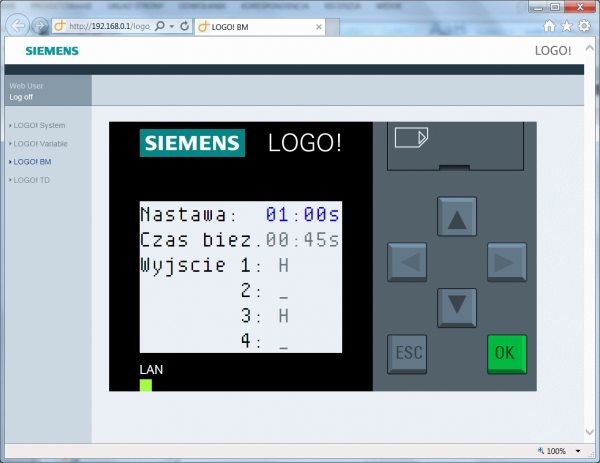The height and width of the screenshot is (463, 600).
Task: Minimize the browser window
Action: pos(538,7)
